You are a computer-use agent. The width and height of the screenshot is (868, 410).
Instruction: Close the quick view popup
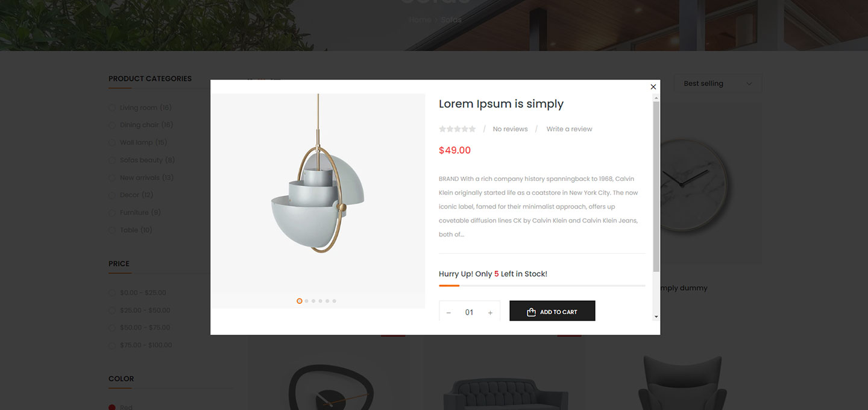pos(653,87)
